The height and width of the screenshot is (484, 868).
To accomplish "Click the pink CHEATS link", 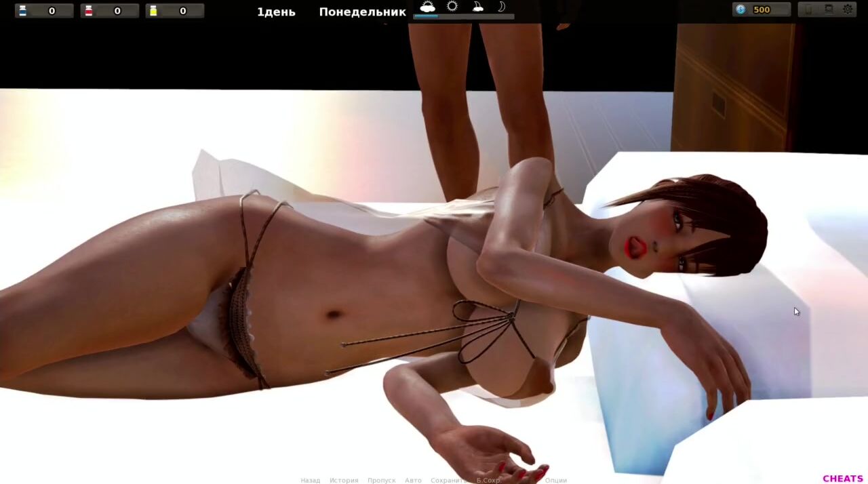I will (x=843, y=479).
